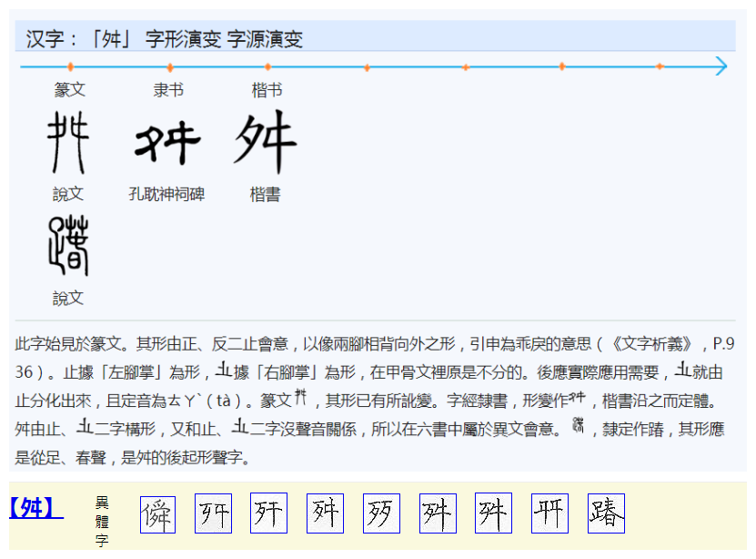Click the timeline marker above 篆文

click(70, 66)
